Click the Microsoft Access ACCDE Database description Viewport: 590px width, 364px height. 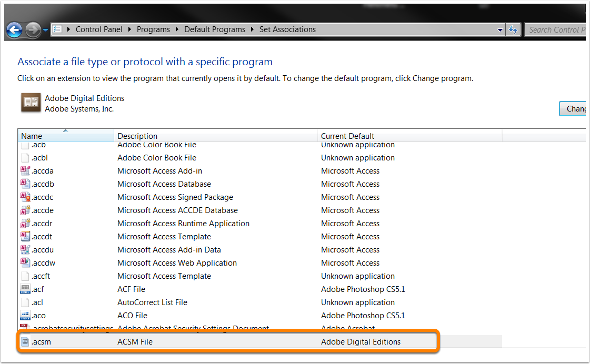177,210
